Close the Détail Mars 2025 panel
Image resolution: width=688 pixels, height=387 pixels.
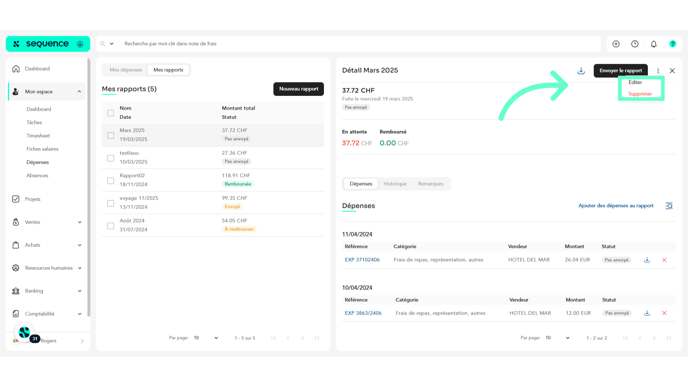coord(672,71)
